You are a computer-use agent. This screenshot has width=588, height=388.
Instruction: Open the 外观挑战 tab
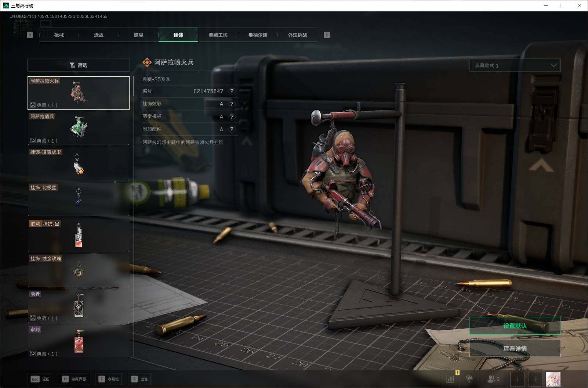pyautogui.click(x=297, y=35)
